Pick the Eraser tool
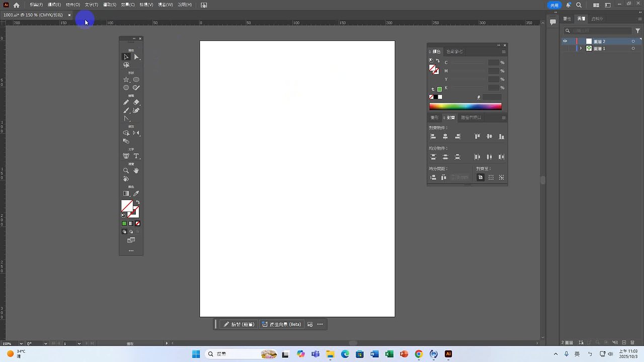Viewport: 644px width, 362px height. 136,102
